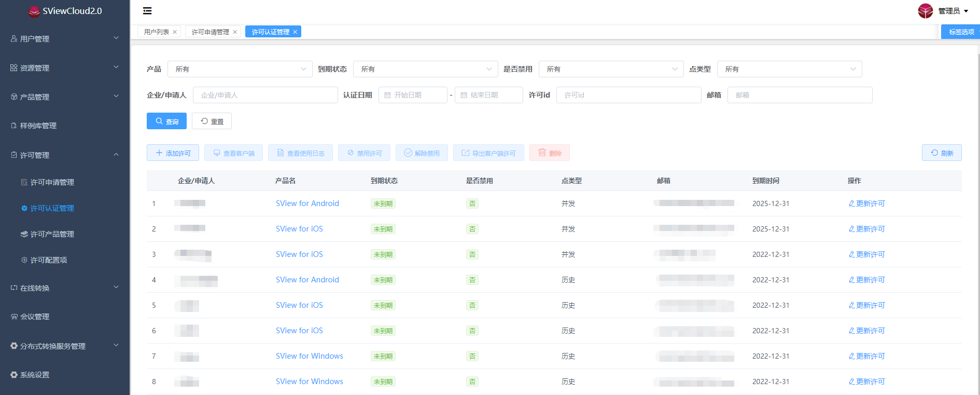Viewport: 980px width, 395px height.
Task: Click the 企业/申请人 column header
Action: coord(196,181)
